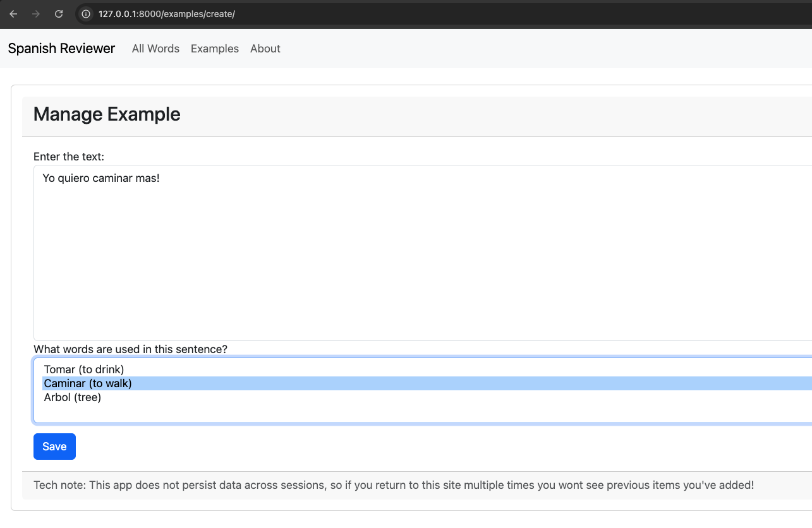Image resolution: width=812 pixels, height=528 pixels.
Task: Click the Spanish Reviewer brand link
Action: tap(61, 49)
